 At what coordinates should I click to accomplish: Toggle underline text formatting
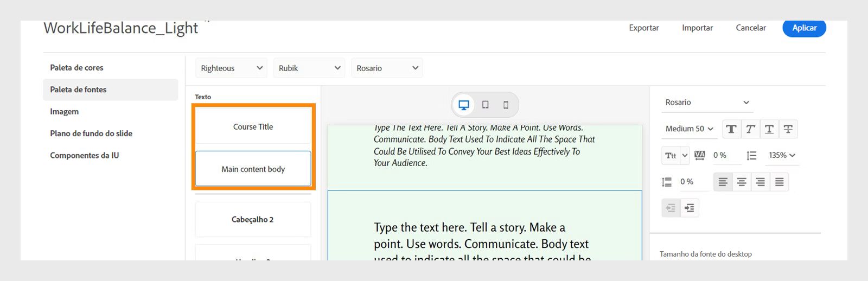769,129
